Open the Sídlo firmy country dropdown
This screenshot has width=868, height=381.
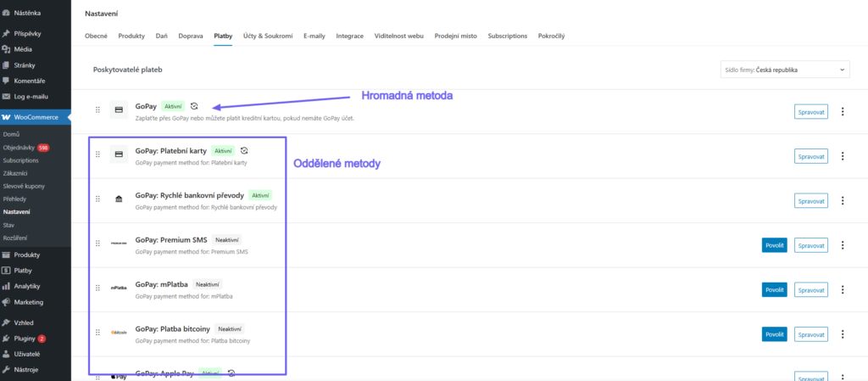point(785,70)
